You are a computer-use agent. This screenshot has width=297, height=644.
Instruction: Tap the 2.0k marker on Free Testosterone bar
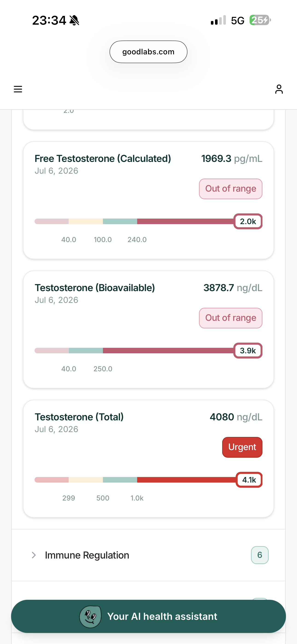coord(248,221)
